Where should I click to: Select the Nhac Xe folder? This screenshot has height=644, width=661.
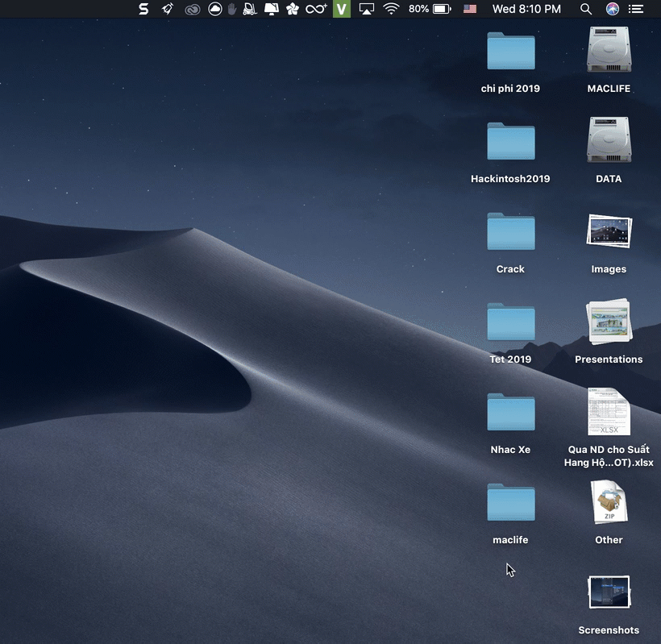point(510,411)
